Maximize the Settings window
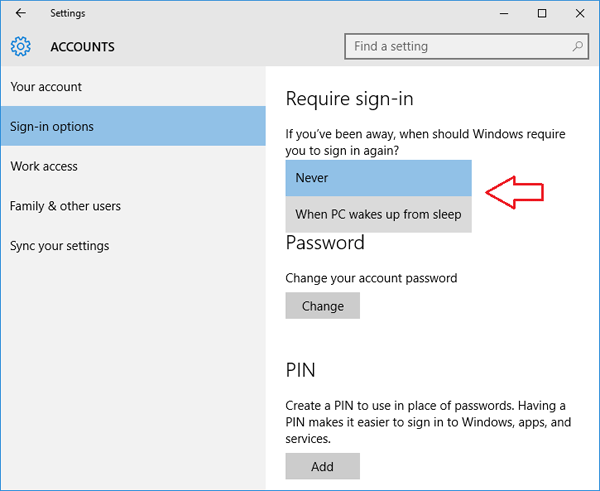 pyautogui.click(x=541, y=14)
